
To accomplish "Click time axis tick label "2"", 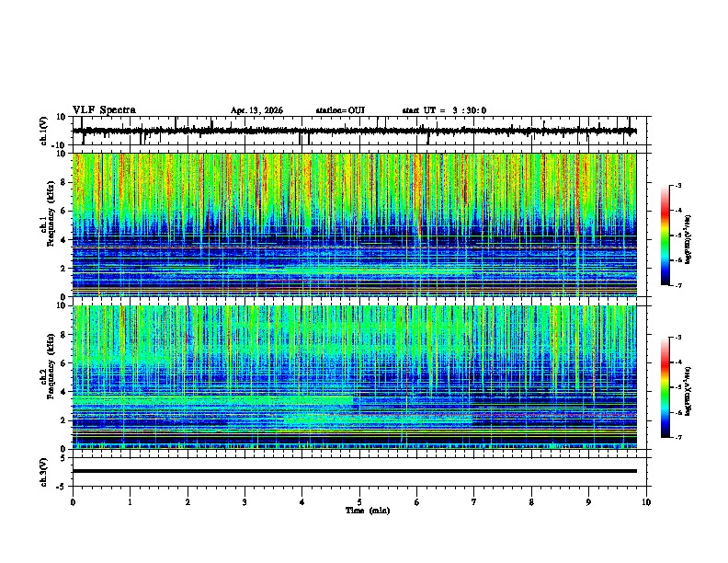I will [x=188, y=502].
